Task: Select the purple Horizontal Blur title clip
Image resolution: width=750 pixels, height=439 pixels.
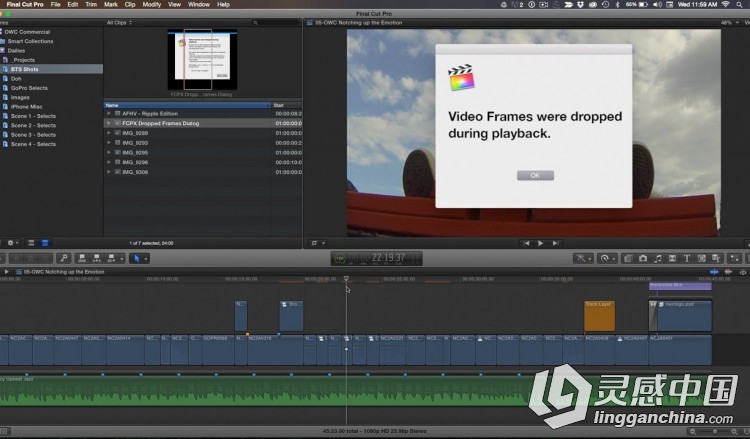Action: (680, 285)
